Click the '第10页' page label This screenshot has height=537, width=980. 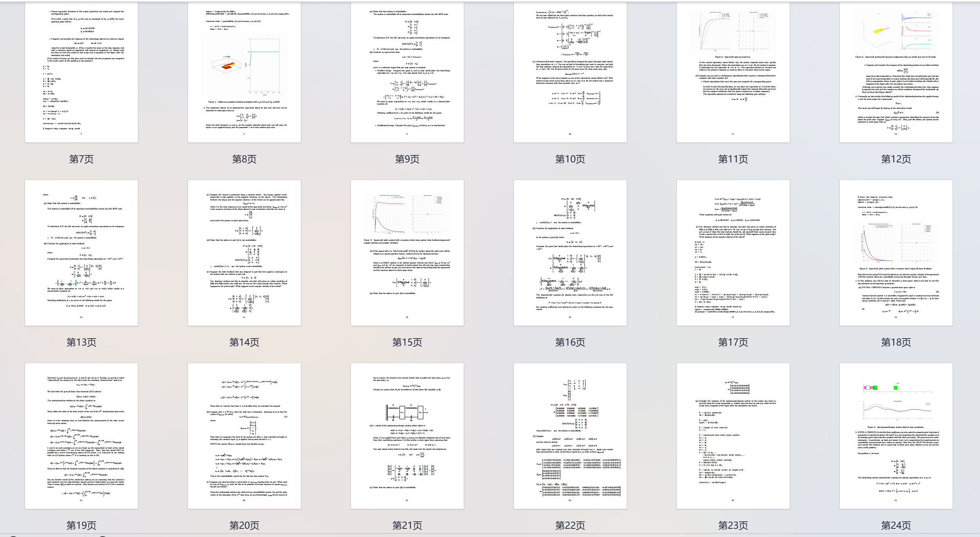(570, 159)
